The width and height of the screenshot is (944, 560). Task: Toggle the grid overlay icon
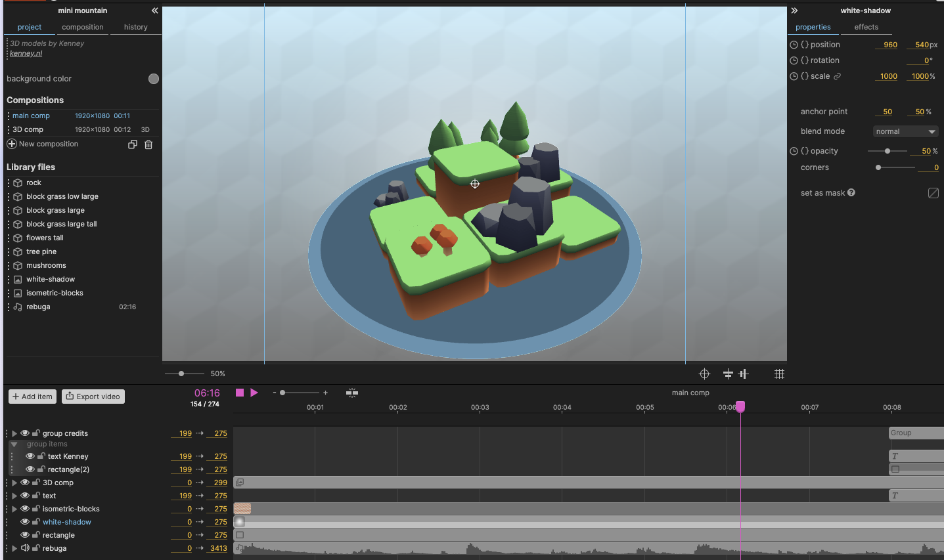779,374
